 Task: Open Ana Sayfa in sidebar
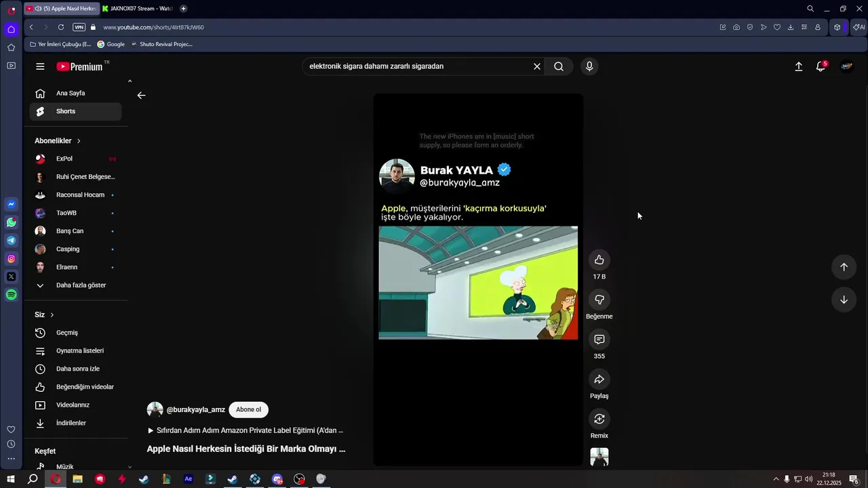click(x=75, y=94)
